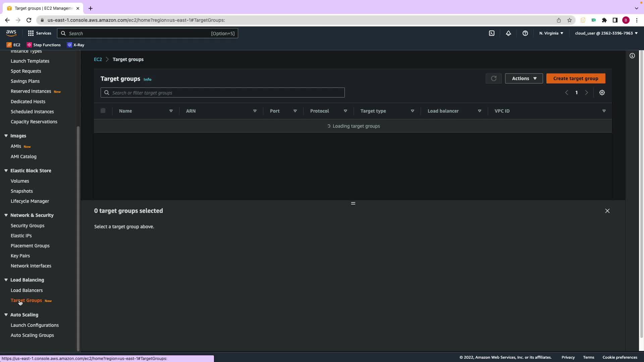Open the N. Virginia region selector
This screenshot has width=644, height=362.
coord(551,33)
